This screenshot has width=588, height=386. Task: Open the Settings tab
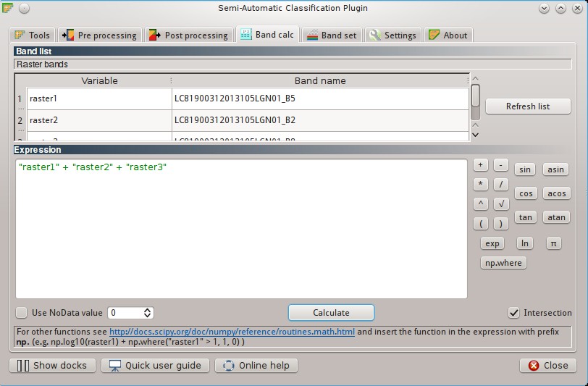point(393,35)
